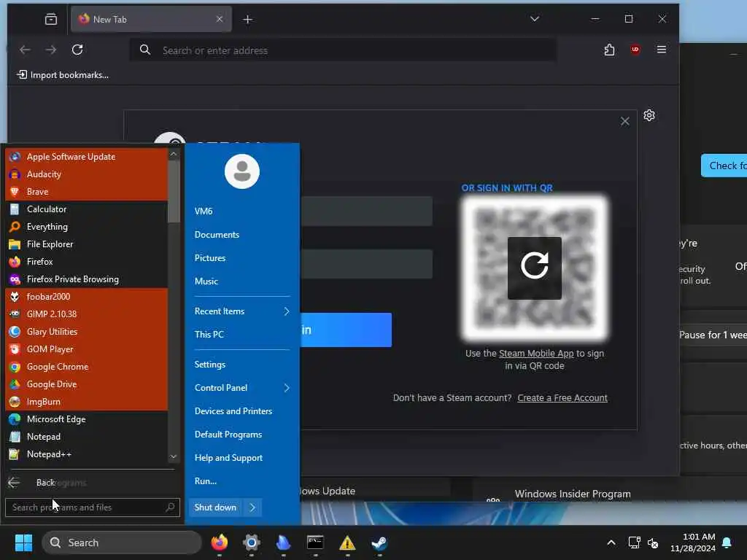This screenshot has height=560, width=747.
Task: Open the Firefox extensions puzzle icon
Action: click(x=609, y=50)
